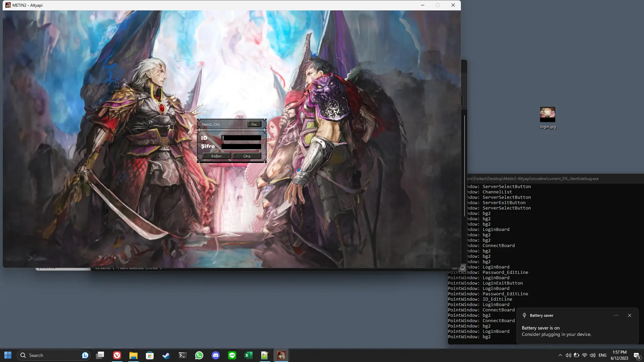This screenshot has width=644, height=362.
Task: Open Vivaldi browser from taskbar
Action: coord(117,355)
